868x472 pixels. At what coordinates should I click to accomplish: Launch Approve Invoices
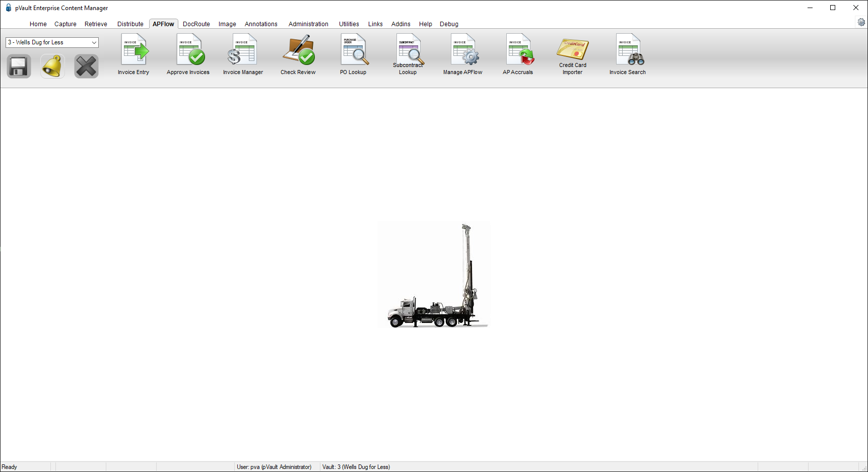pos(188,54)
